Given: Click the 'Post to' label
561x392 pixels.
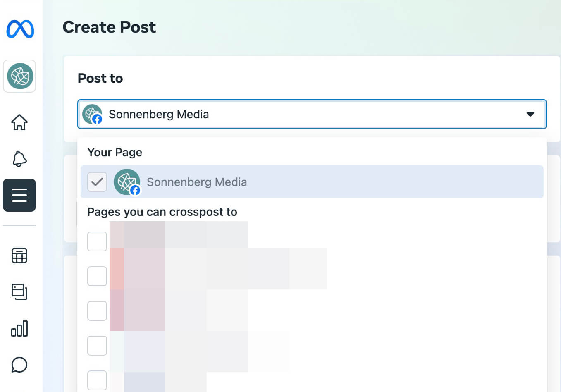Looking at the screenshot, I should (100, 78).
